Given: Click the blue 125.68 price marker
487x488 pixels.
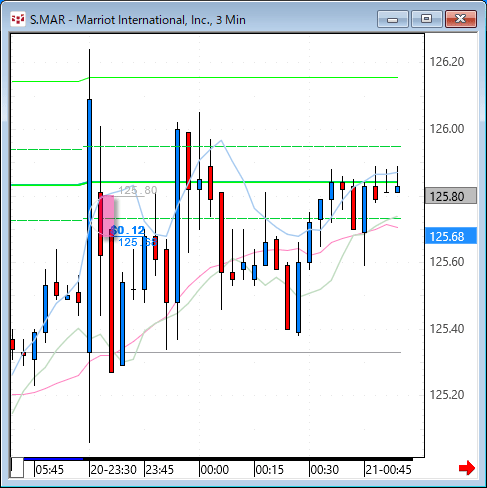Looking at the screenshot, I should click(x=451, y=236).
